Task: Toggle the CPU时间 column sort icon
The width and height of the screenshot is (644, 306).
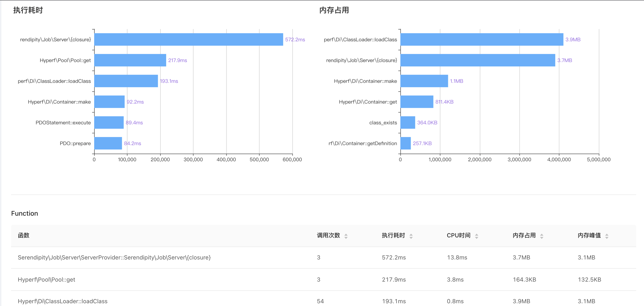Action: pyautogui.click(x=476, y=236)
